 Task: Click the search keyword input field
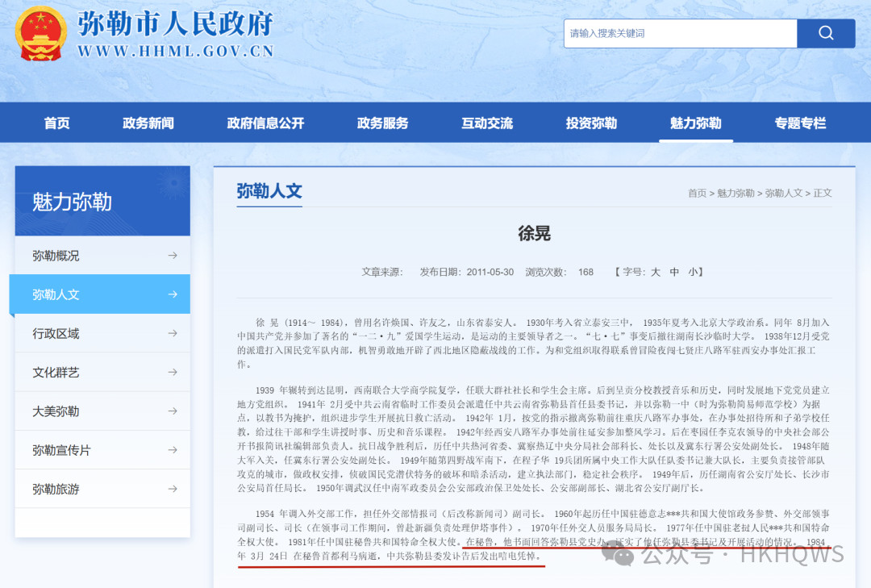pyautogui.click(x=680, y=33)
